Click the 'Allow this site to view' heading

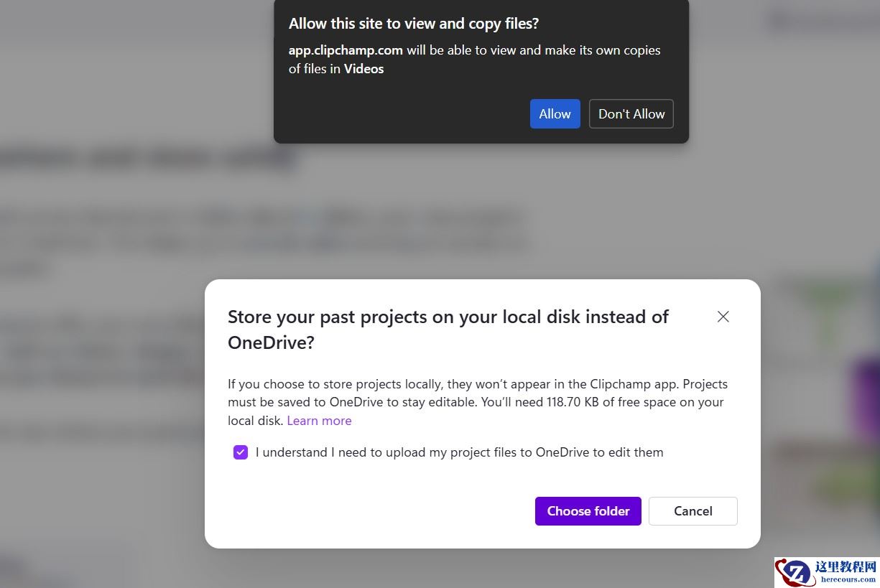pos(413,24)
